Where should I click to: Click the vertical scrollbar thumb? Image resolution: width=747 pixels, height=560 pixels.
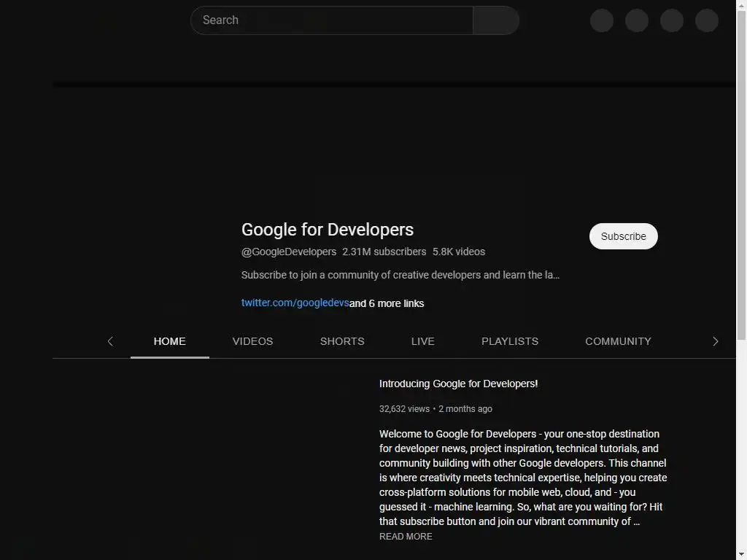[x=741, y=175]
